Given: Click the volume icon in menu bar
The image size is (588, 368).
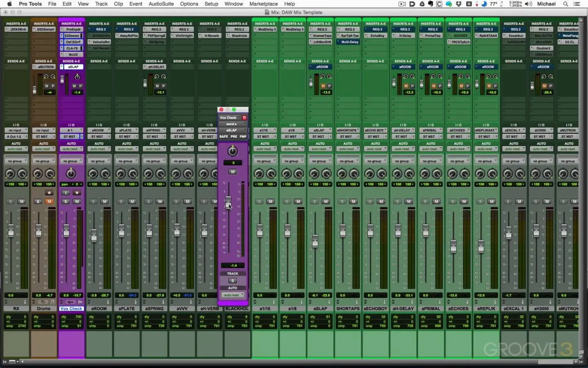Looking at the screenshot, I should (x=528, y=4).
